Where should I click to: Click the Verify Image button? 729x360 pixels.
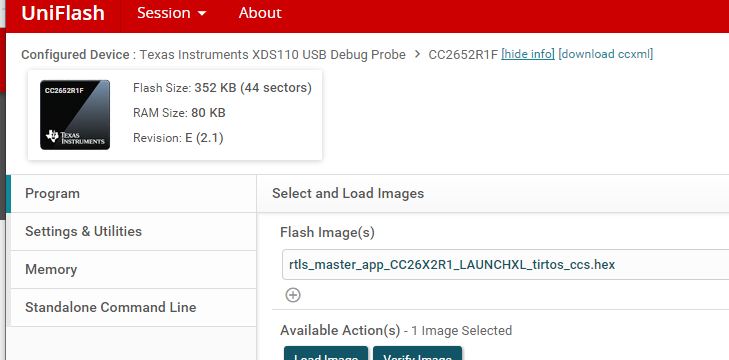pyautogui.click(x=418, y=353)
